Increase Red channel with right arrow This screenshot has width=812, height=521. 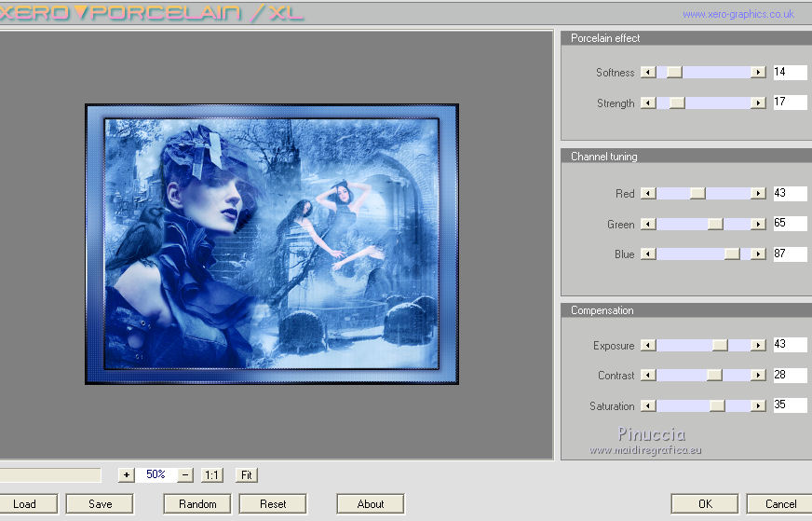click(758, 193)
